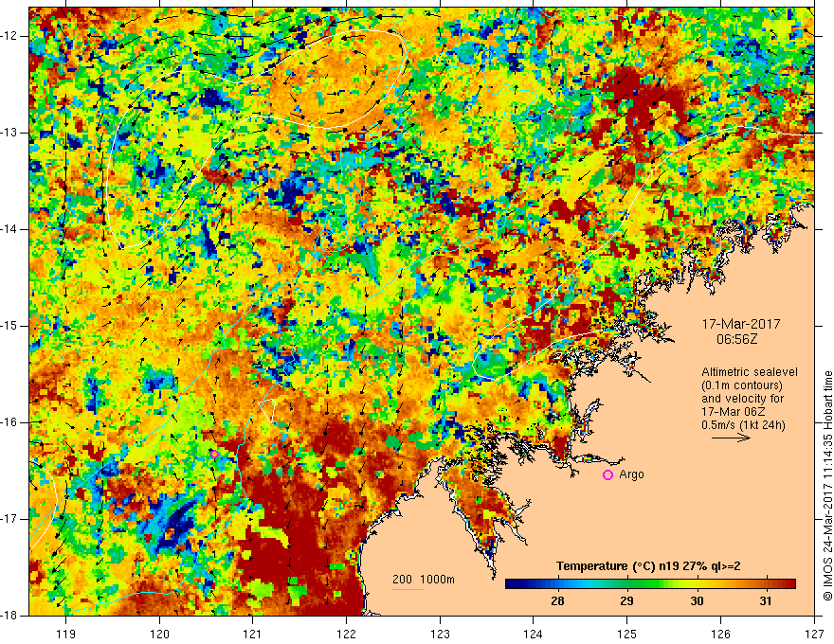Click the '28' color bar tick label
834x644 pixels.
[x=557, y=601]
